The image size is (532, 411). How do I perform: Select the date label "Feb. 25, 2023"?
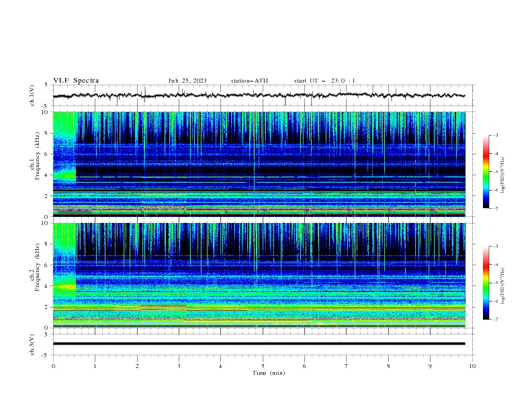(x=187, y=81)
